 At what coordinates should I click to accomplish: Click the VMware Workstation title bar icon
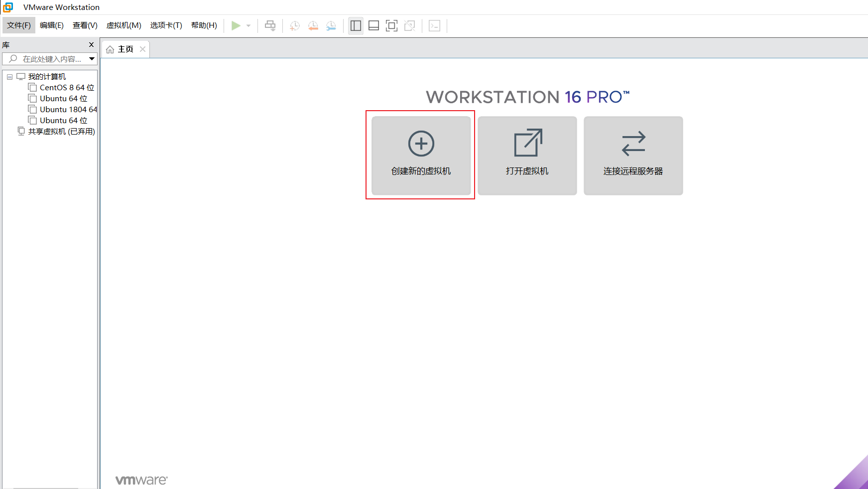8,7
